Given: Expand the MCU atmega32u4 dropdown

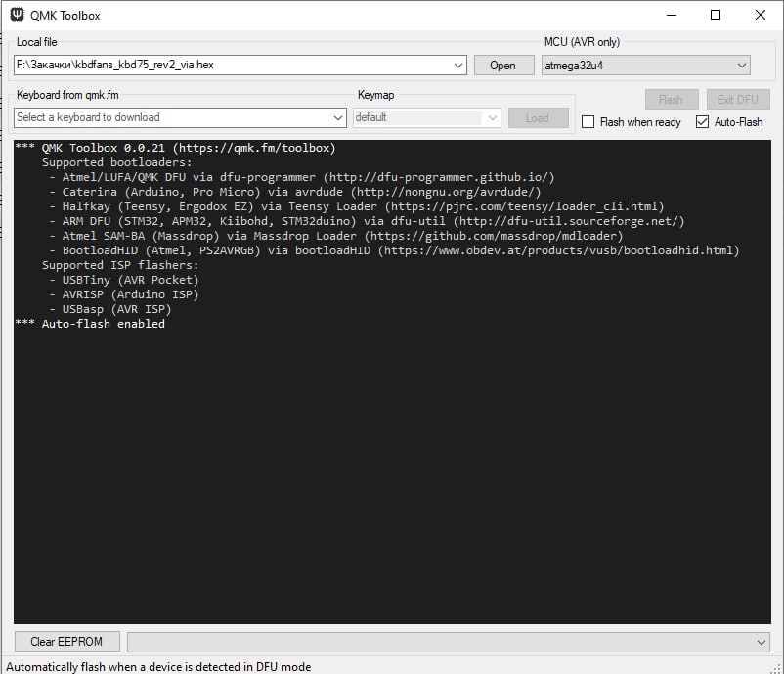Looking at the screenshot, I should (x=742, y=66).
